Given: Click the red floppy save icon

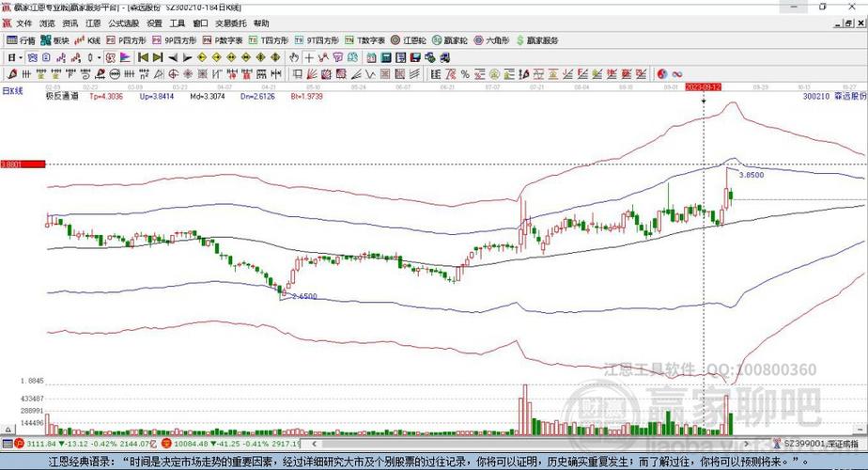Looking at the screenshot, I should point(416,57).
